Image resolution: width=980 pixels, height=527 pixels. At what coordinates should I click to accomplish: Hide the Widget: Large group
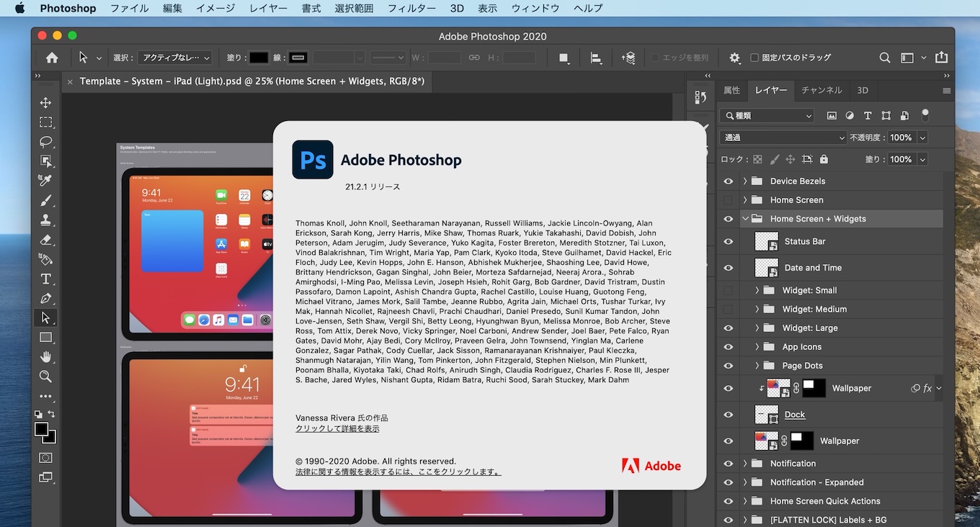click(x=728, y=328)
